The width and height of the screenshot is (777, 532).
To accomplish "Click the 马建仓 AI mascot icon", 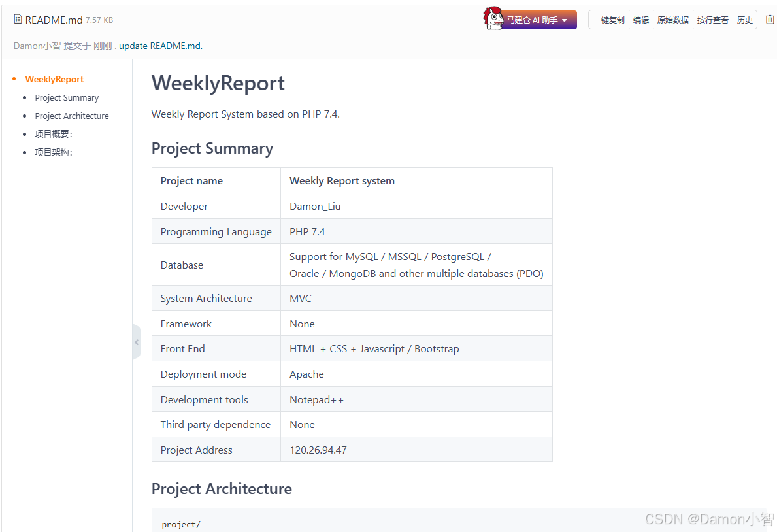I will [x=493, y=18].
